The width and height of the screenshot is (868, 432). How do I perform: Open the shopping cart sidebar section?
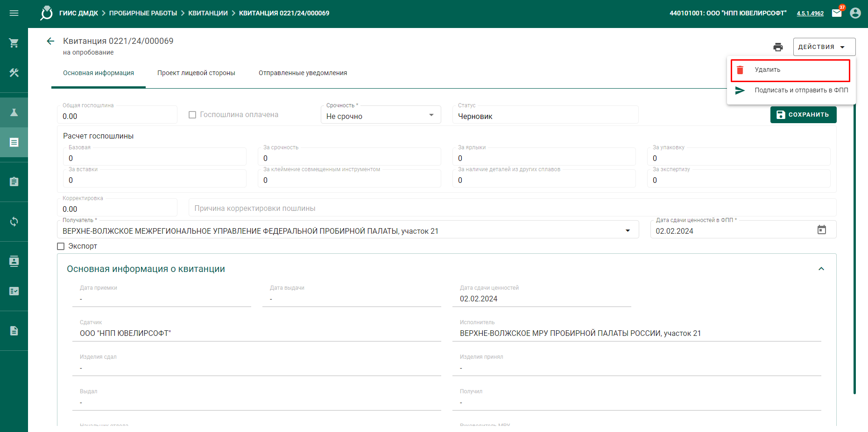click(14, 43)
